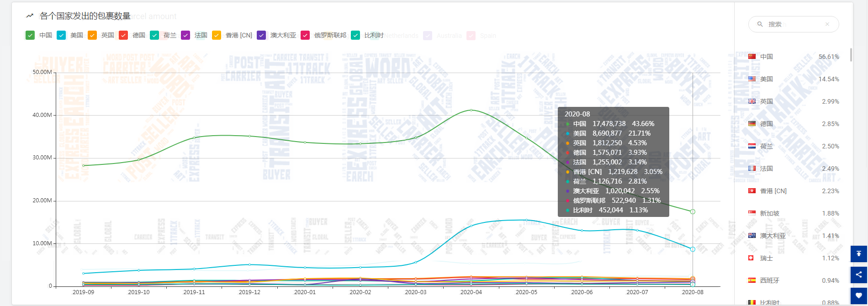The width and height of the screenshot is (868, 306).
Task: Click the China flag icon
Action: [x=752, y=57]
